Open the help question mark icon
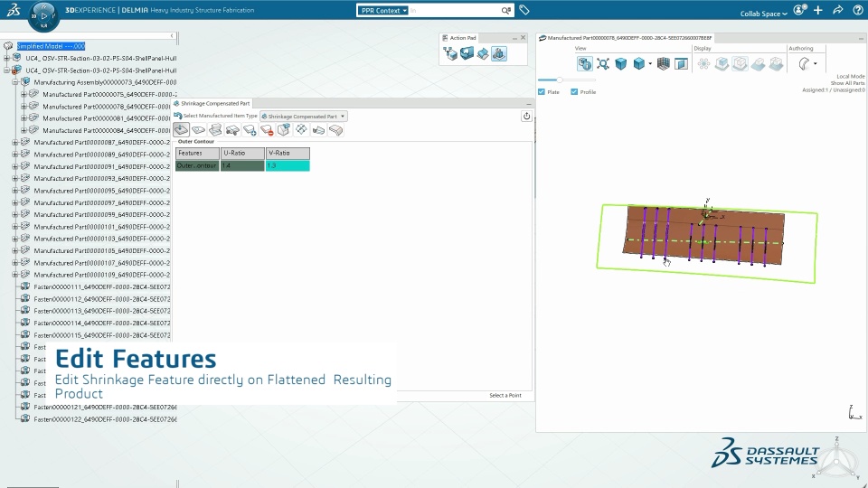868x488 pixels. pyautogui.click(x=857, y=10)
